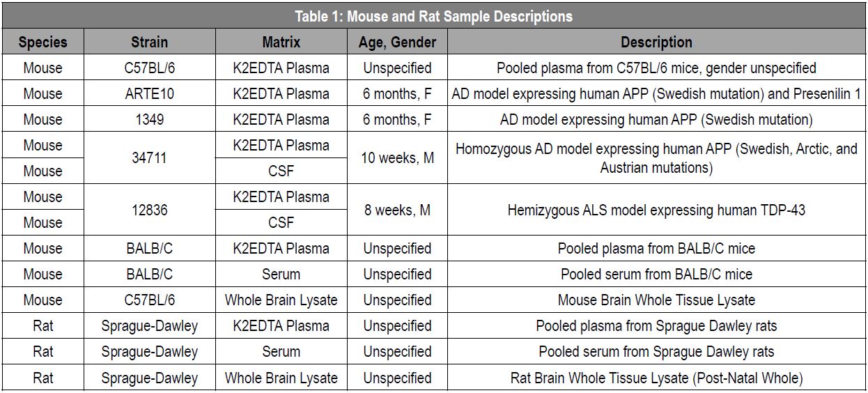This screenshot has height=393, width=868.
Task: Select the Homozygous AD model description cell
Action: pos(656,158)
